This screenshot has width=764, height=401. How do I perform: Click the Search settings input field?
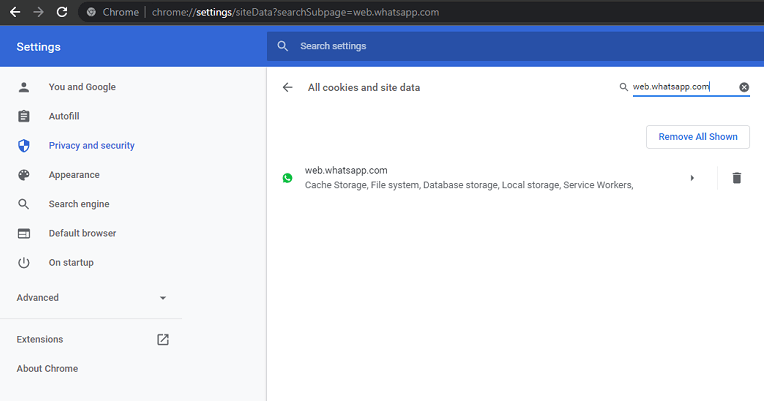pos(500,46)
